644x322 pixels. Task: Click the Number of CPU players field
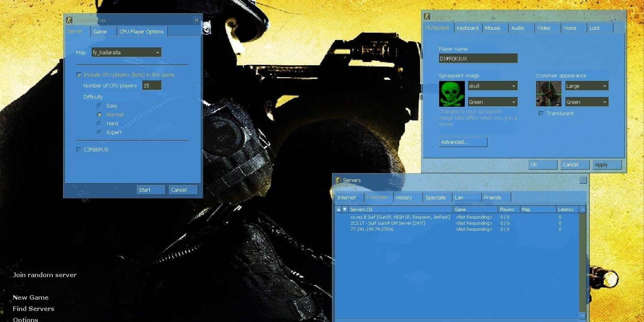152,85
